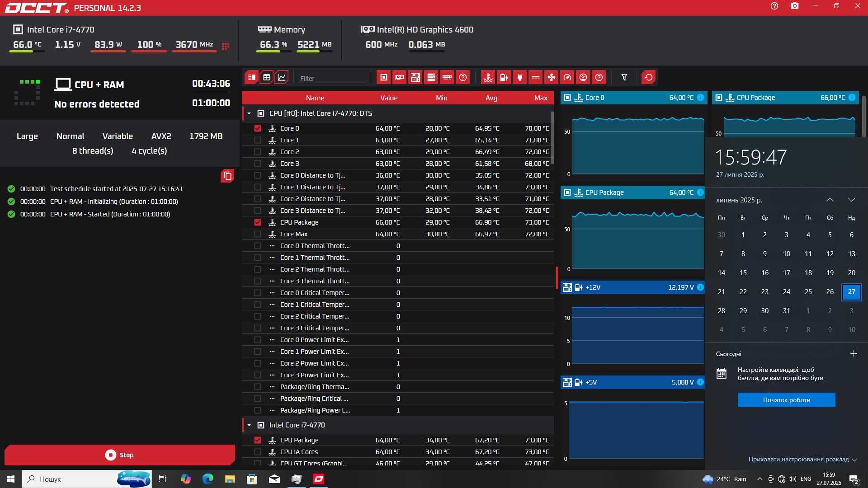Viewport: 868px width, 488px height.
Task: Toggle the speedometer frequency filter icon
Action: click(x=567, y=77)
